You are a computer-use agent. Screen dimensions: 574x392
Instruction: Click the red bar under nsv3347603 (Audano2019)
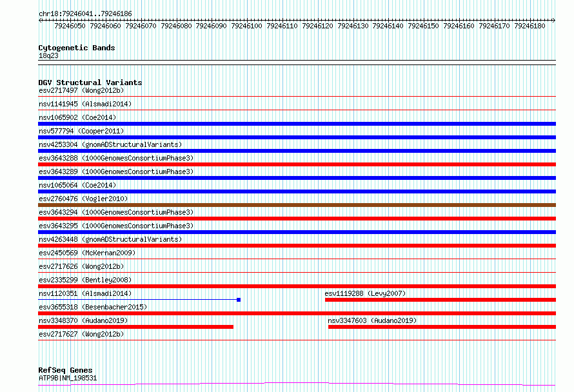click(442, 327)
